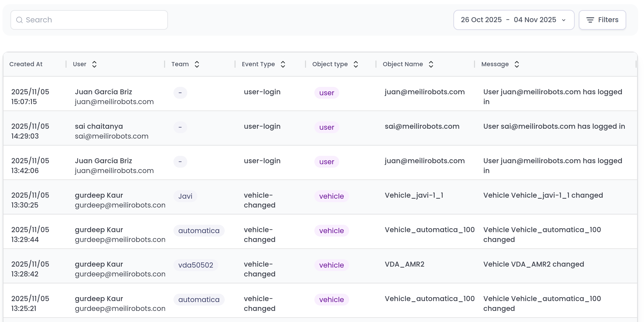Click the Created At column header
The height and width of the screenshot is (322, 644).
tap(26, 64)
